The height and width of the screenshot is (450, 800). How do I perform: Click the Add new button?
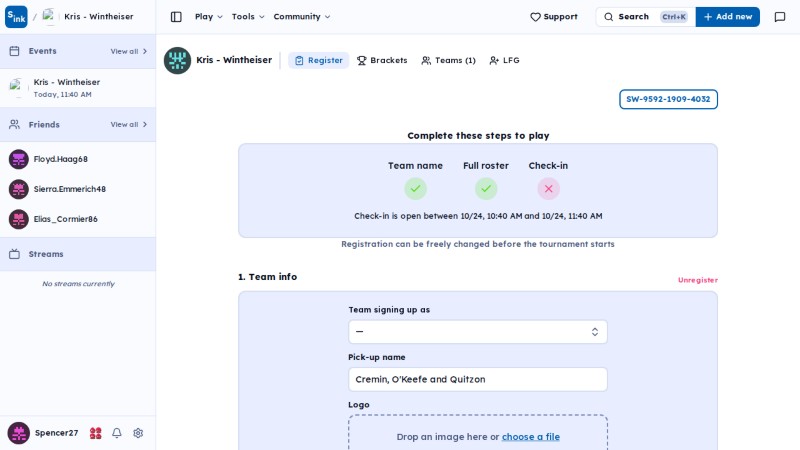[728, 17]
